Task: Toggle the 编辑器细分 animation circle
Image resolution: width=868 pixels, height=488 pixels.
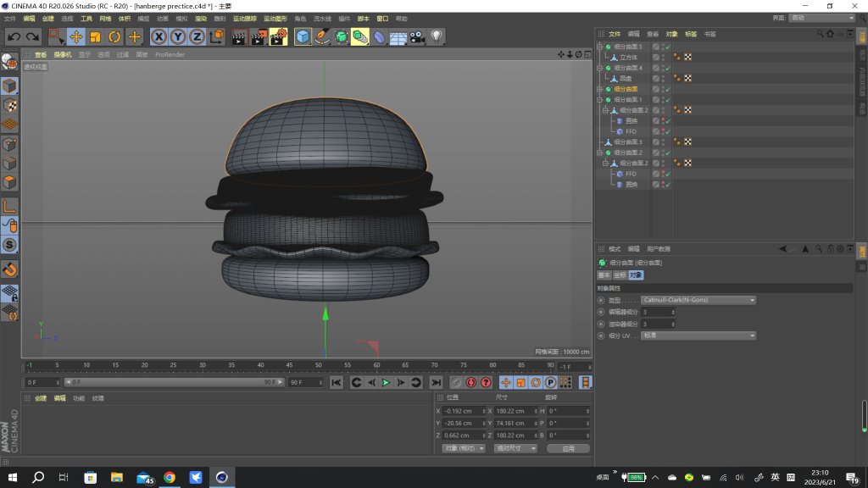Action: point(601,312)
